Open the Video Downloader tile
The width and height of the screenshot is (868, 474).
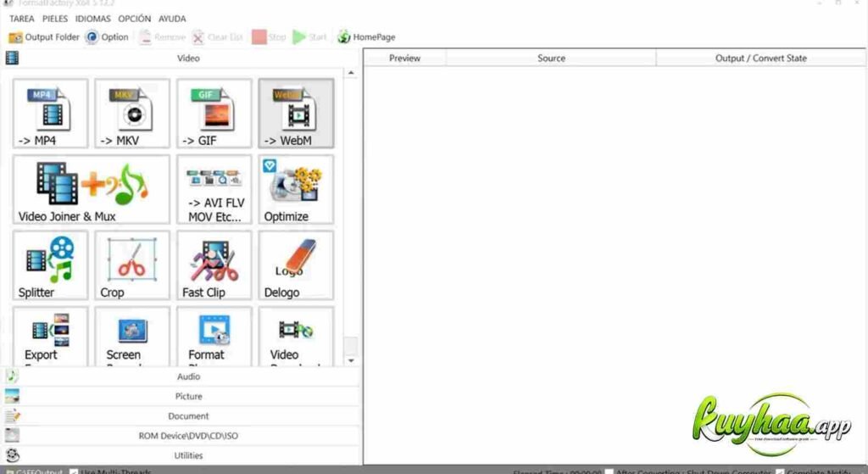point(296,336)
